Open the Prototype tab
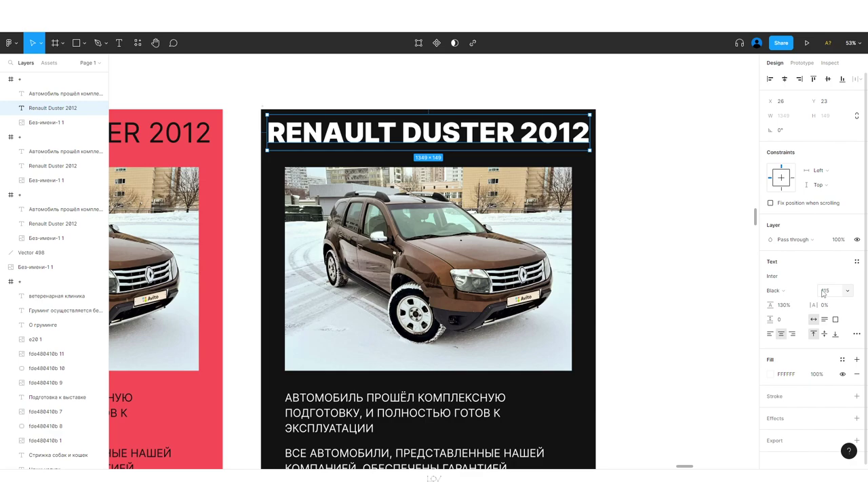The image size is (868, 488). (802, 63)
